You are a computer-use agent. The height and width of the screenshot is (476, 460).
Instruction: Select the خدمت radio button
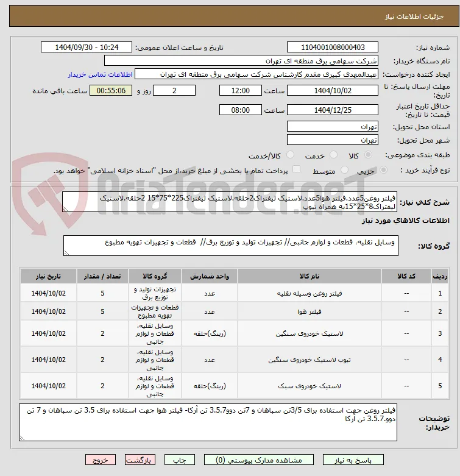point(333,155)
